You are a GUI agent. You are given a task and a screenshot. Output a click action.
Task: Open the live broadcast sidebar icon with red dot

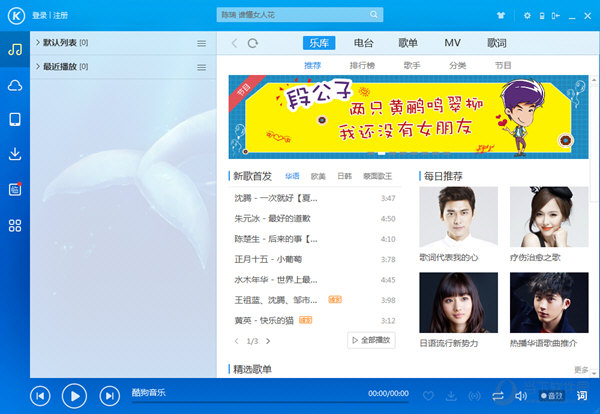(15, 189)
